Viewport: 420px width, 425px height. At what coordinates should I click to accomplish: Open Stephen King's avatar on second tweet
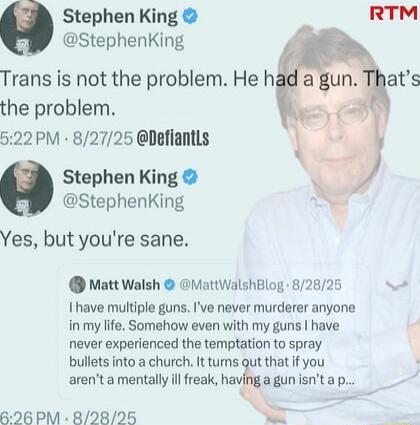coord(26,188)
